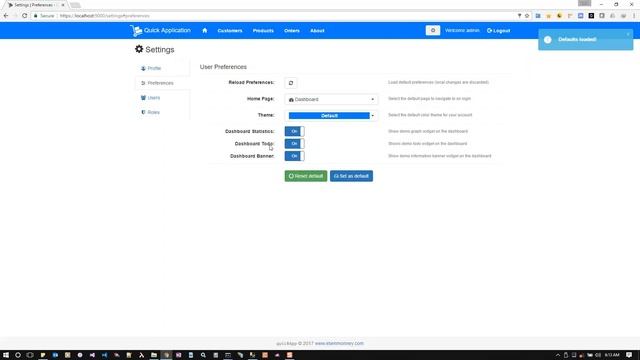Image resolution: width=640 pixels, height=360 pixels.
Task: Go to the Home page icon
Action: [205, 31]
